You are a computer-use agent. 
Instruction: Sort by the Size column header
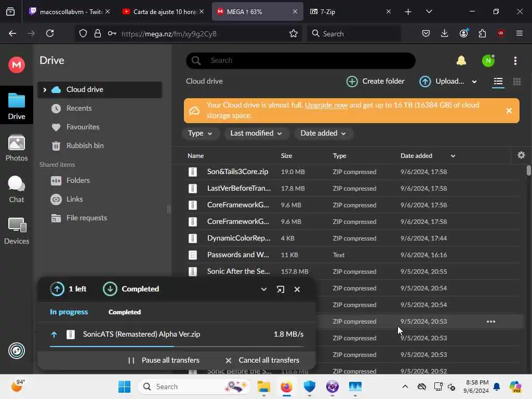tap(286, 156)
